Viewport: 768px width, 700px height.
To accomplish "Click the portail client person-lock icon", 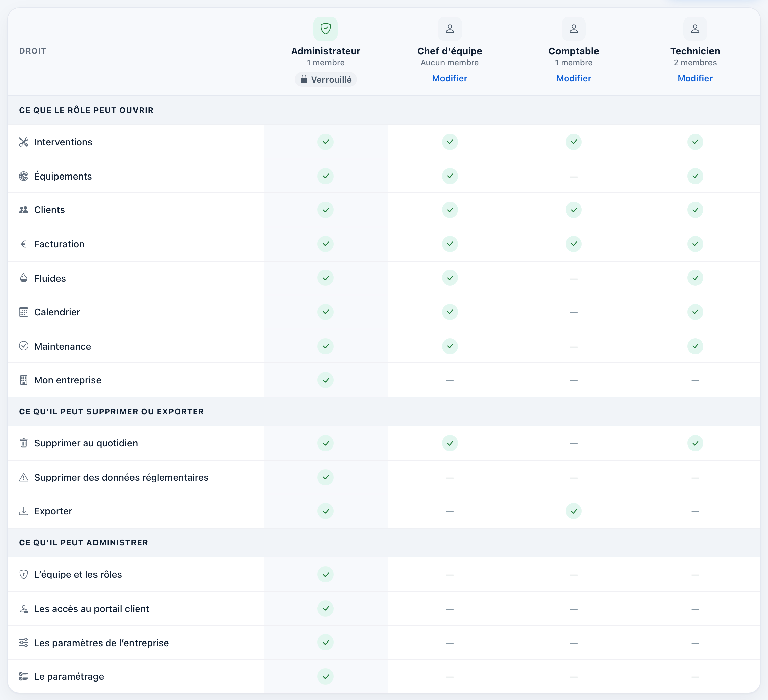I will [x=24, y=609].
